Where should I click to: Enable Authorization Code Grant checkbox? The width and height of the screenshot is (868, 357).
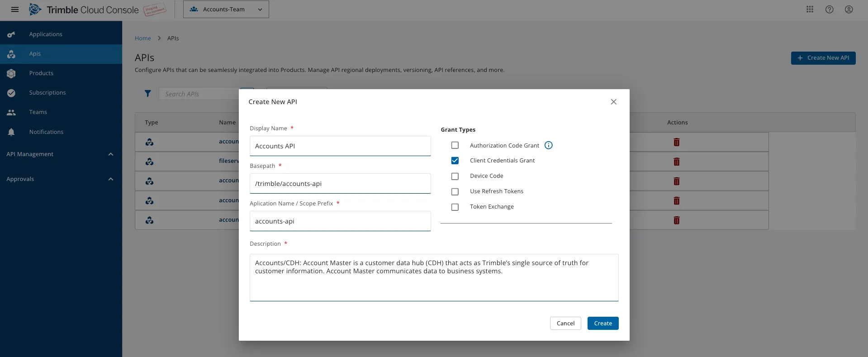click(455, 145)
